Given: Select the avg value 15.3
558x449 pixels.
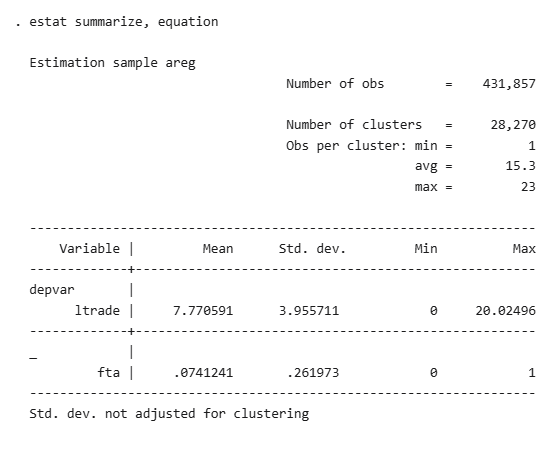Looking at the screenshot, I should (x=520, y=166).
